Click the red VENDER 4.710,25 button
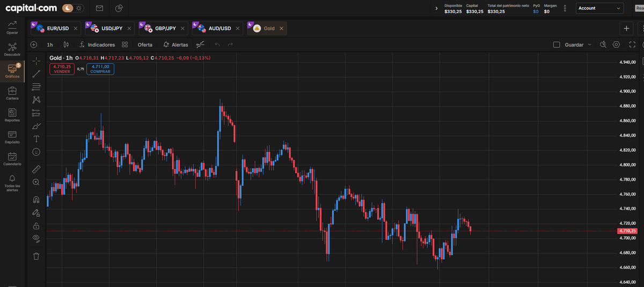 (x=62, y=69)
